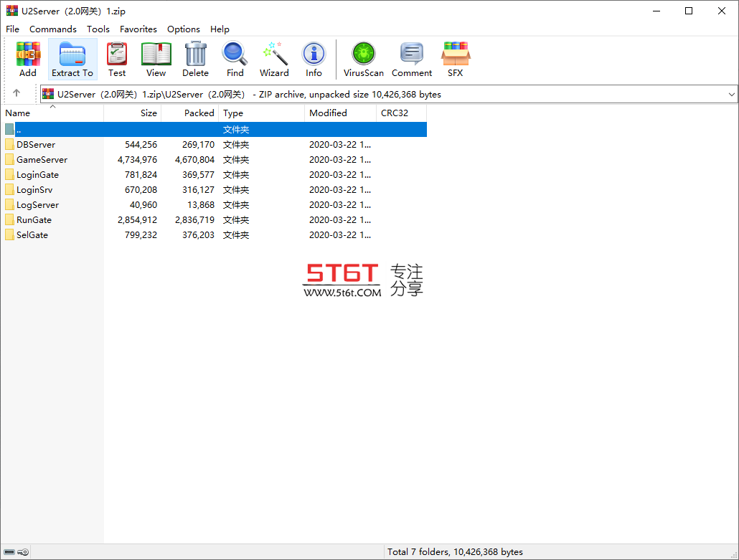Sort list by Packed column header
Viewport: 739px width, 560px height.
click(x=190, y=113)
